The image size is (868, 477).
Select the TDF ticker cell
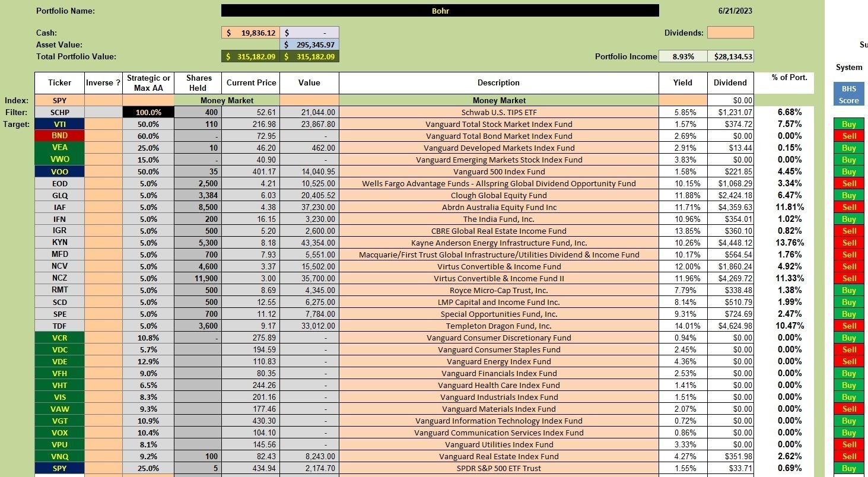click(59, 326)
